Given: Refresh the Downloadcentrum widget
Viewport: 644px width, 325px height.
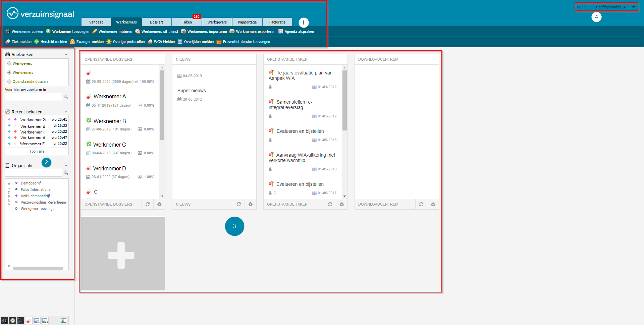Looking at the screenshot, I should coord(421,204).
